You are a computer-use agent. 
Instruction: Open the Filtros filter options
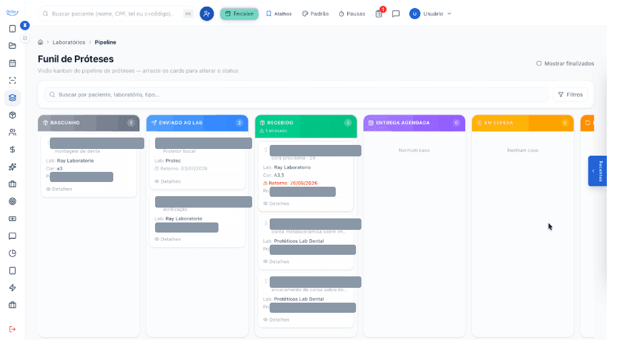pyautogui.click(x=570, y=94)
